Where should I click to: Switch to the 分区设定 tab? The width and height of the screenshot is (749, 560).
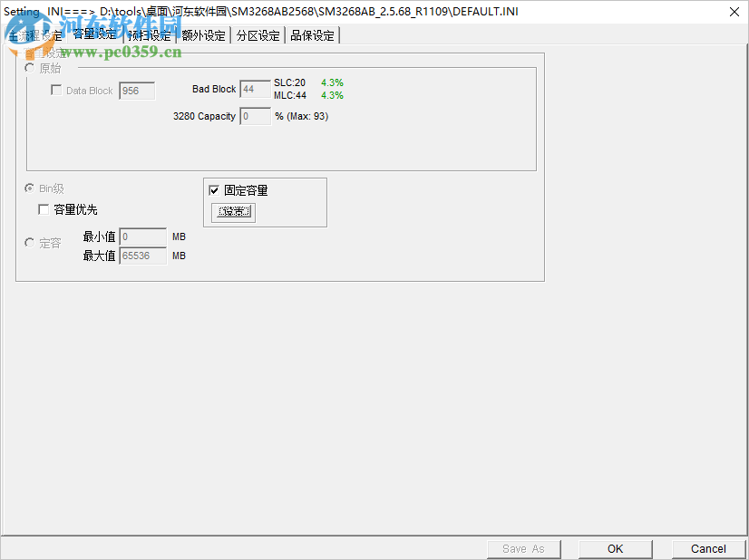point(256,34)
